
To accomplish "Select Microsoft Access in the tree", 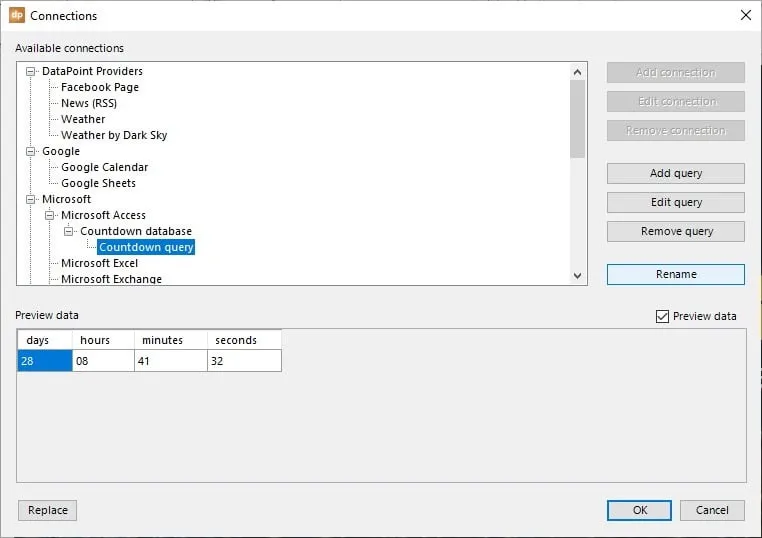I will pyautogui.click(x=104, y=215).
